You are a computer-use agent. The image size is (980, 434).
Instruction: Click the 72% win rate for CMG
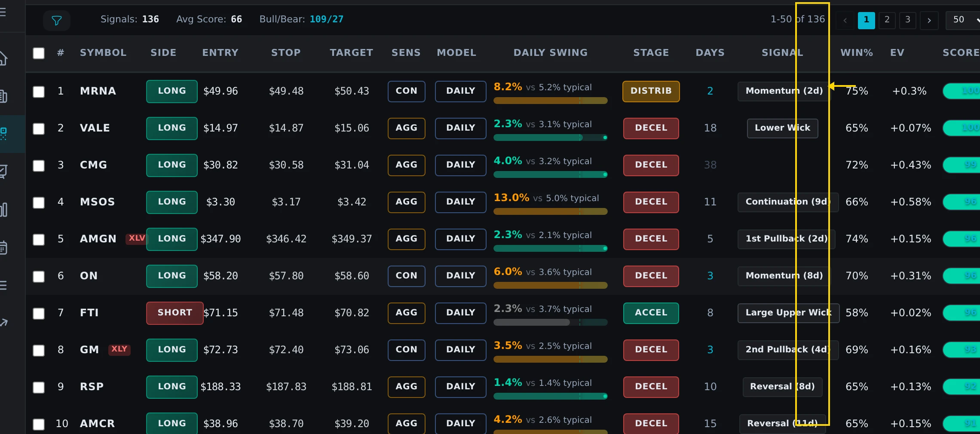(x=857, y=165)
